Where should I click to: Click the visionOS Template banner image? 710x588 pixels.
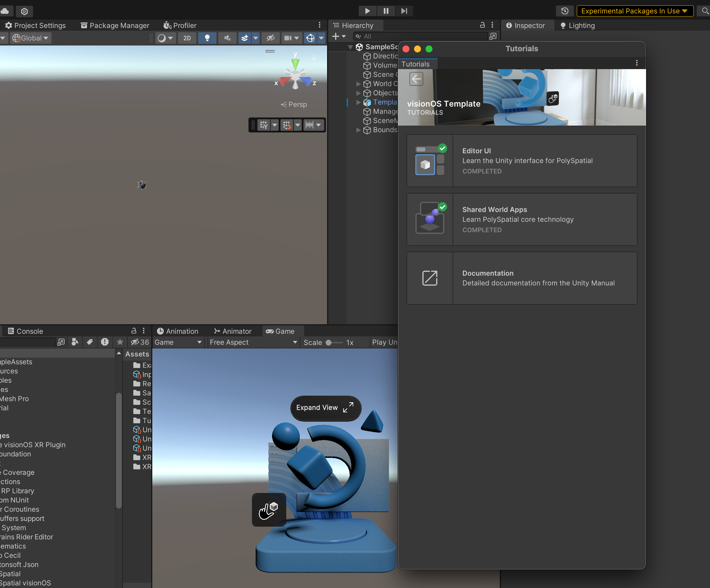tap(522, 97)
